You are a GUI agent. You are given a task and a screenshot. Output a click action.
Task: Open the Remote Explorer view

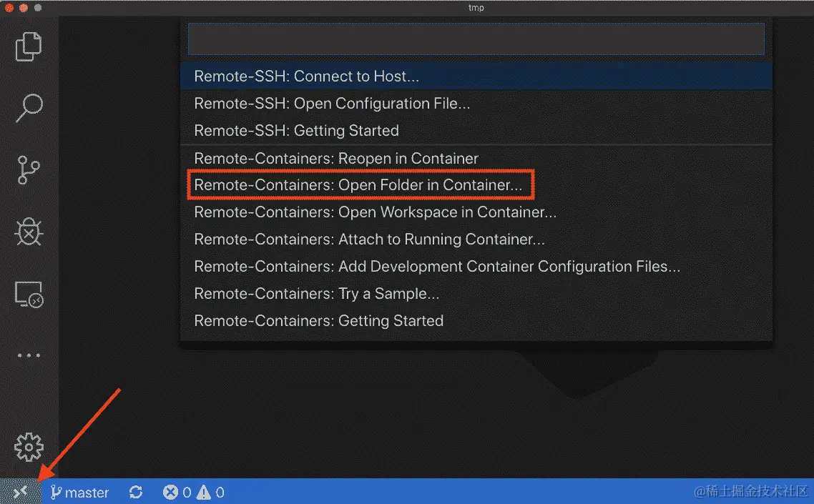[29, 295]
